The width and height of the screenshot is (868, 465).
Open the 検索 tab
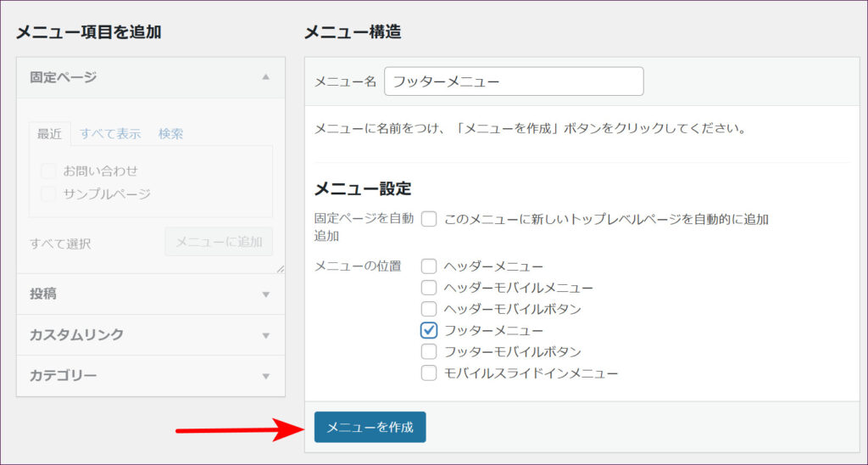tap(170, 133)
